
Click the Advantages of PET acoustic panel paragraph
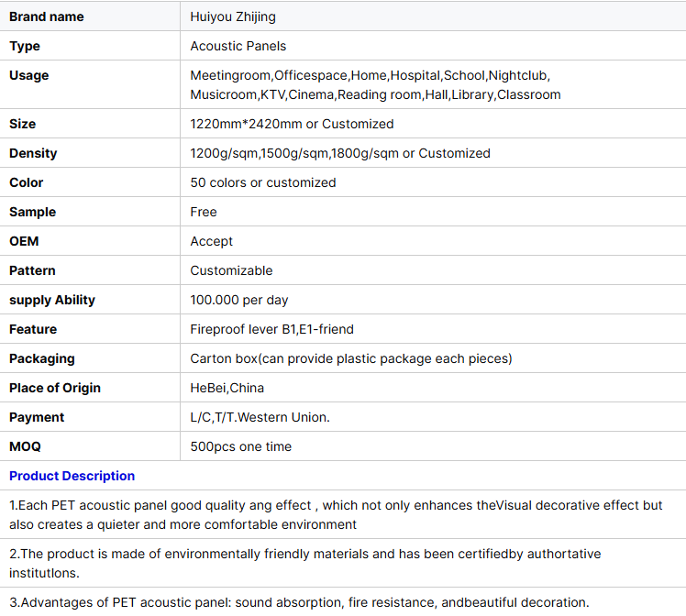(299, 602)
